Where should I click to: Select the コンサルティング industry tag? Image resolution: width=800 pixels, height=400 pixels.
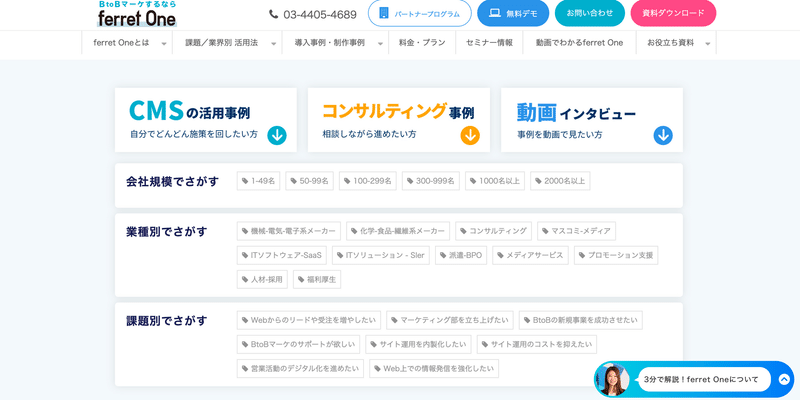click(493, 231)
